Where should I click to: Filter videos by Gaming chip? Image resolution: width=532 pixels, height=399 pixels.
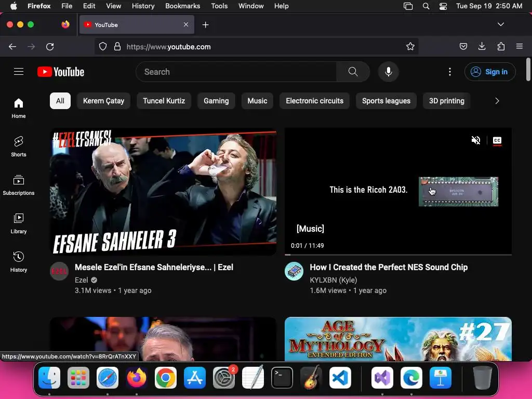[216, 101]
